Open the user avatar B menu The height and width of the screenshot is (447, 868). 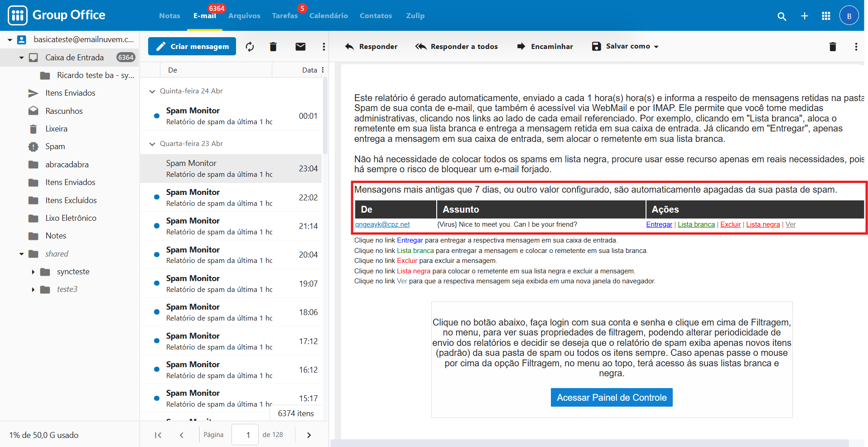(x=849, y=16)
